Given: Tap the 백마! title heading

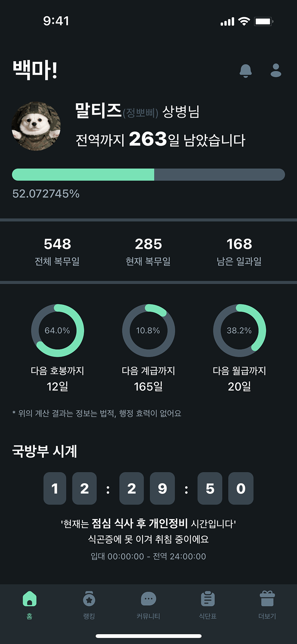Looking at the screenshot, I should 35,71.
